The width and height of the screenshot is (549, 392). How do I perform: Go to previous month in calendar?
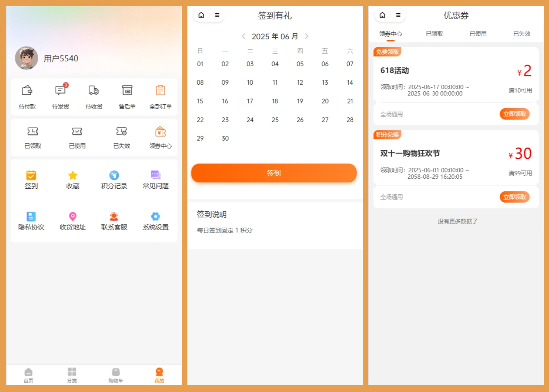point(243,36)
